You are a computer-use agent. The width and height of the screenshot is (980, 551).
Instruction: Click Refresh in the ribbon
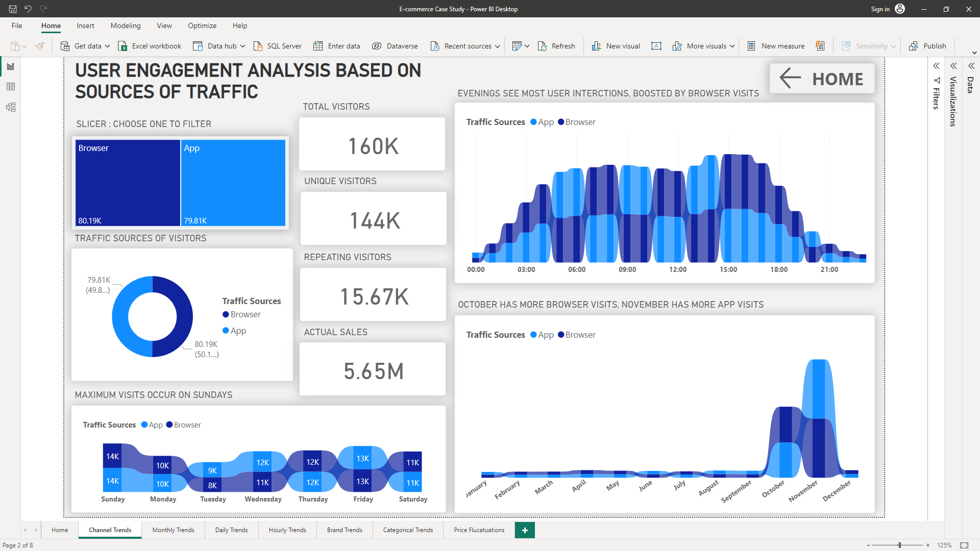556,46
